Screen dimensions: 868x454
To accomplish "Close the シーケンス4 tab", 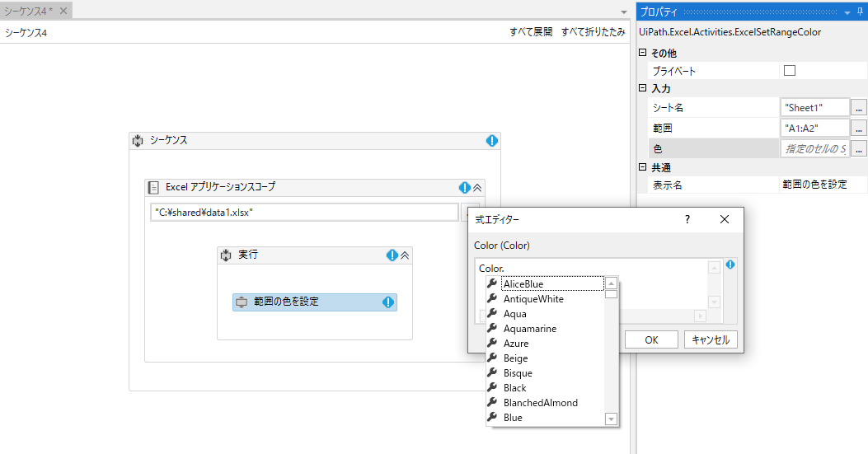I will [x=63, y=11].
